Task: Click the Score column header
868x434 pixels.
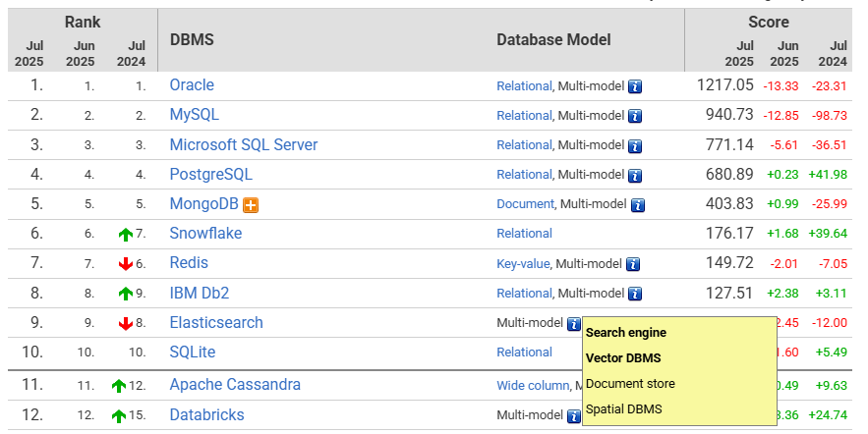Action: pos(769,23)
